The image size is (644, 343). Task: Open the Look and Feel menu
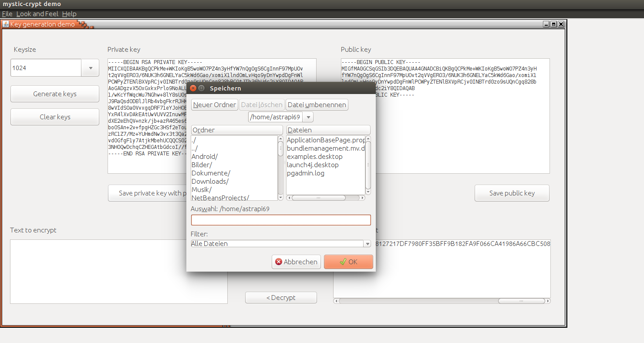[37, 13]
